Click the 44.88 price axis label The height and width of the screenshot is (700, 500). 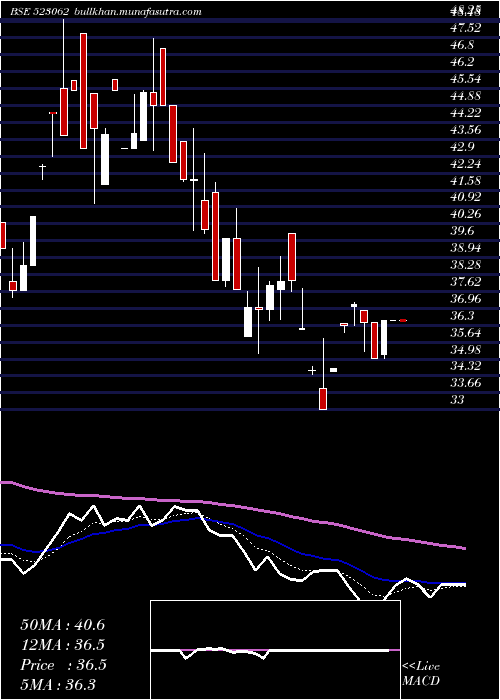tap(466, 96)
